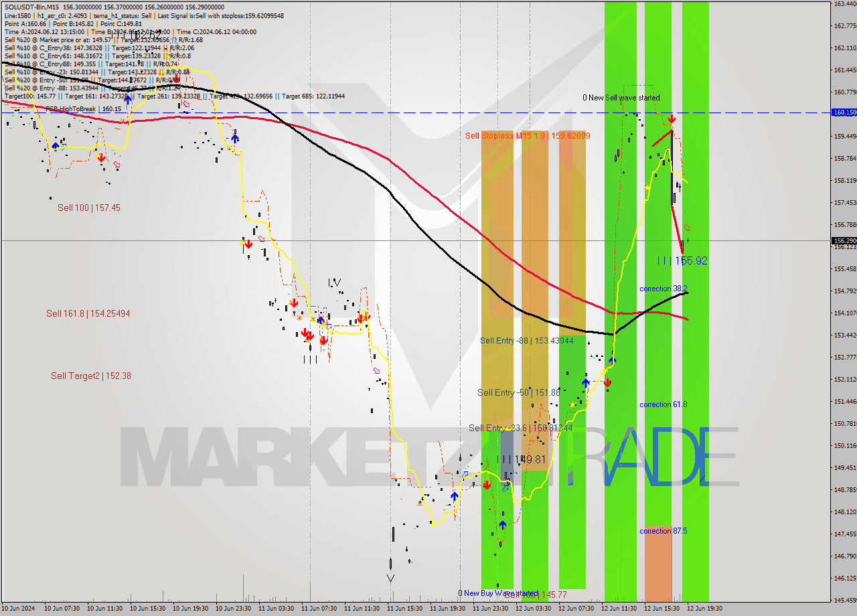Click the '0 New Buy Wave started' label
The image size is (857, 616).
pos(498,593)
